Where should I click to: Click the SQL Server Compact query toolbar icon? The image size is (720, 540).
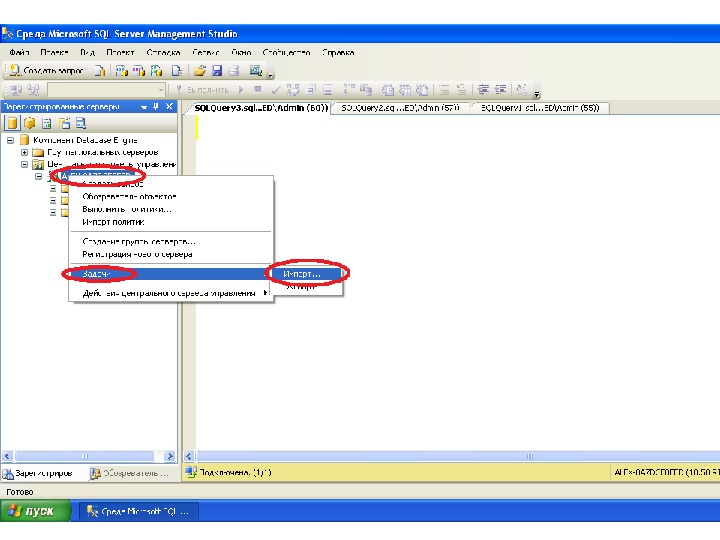click(x=177, y=71)
